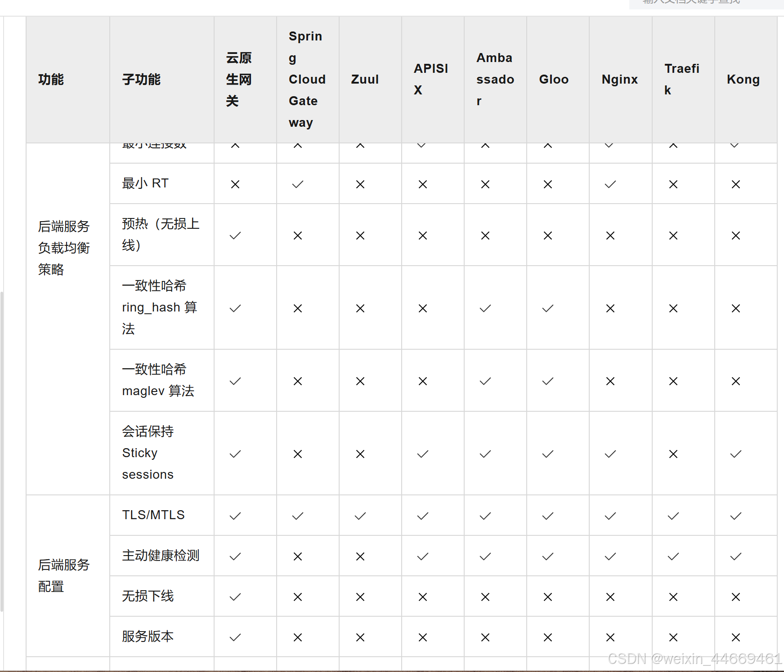Click Nginx cross in 服务版本 row
Image resolution: width=784 pixels, height=672 pixels.
click(610, 637)
